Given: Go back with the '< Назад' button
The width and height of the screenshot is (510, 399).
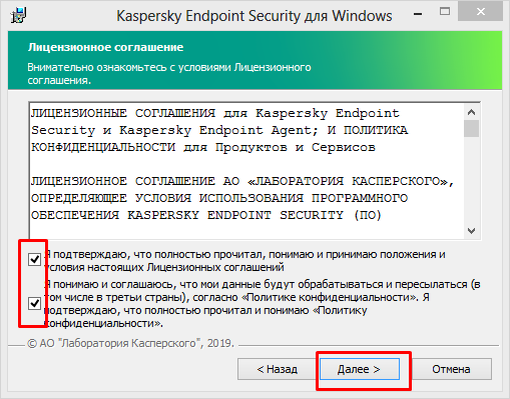Looking at the screenshot, I should tap(277, 369).
